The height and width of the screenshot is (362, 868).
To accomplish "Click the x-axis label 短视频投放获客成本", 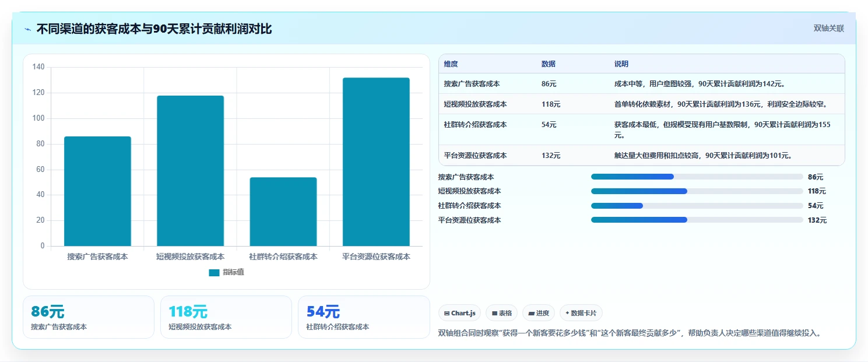I will click(x=190, y=256).
